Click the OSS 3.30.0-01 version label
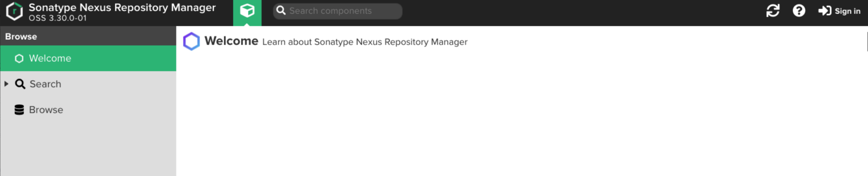The image size is (868, 176). 58,18
